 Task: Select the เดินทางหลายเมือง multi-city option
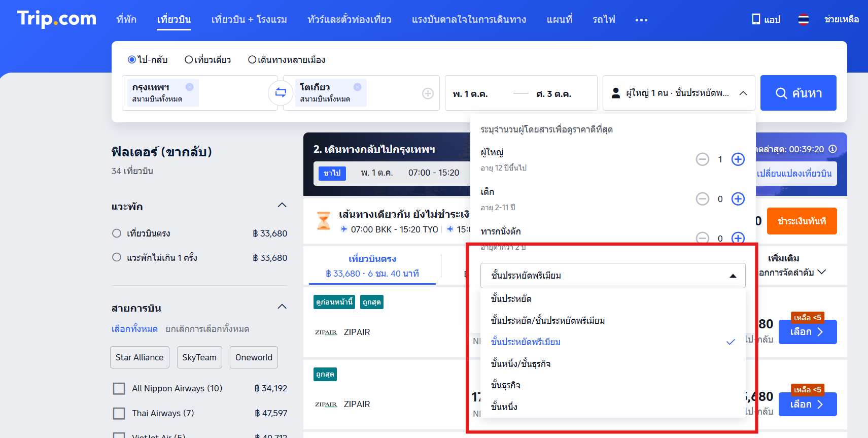pyautogui.click(x=252, y=60)
